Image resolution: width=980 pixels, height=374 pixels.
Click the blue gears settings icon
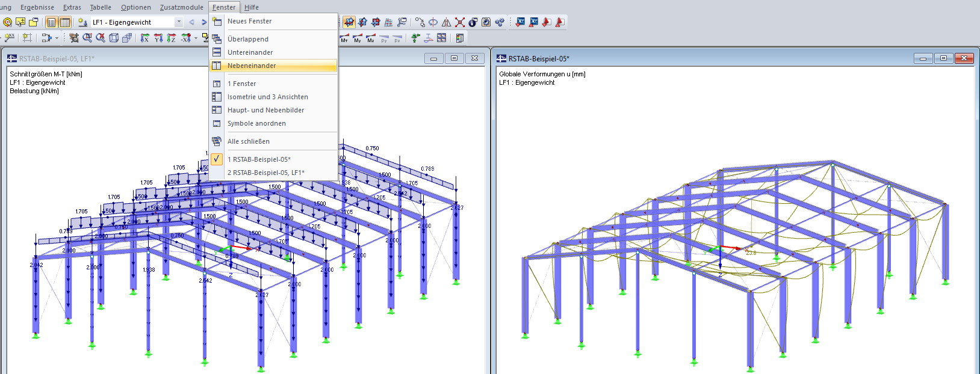coord(500,22)
